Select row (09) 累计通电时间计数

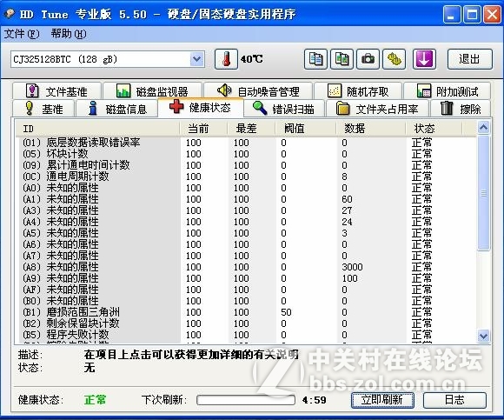pos(246,165)
